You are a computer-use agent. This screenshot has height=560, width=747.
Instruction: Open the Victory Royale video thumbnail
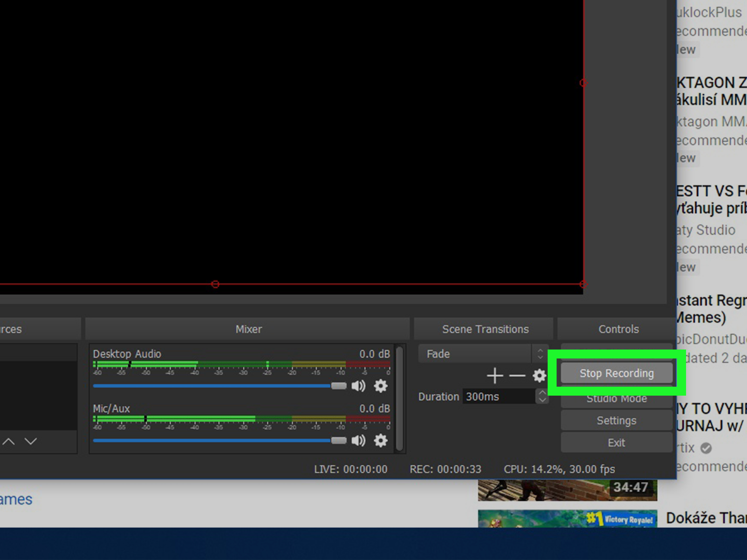click(567, 518)
